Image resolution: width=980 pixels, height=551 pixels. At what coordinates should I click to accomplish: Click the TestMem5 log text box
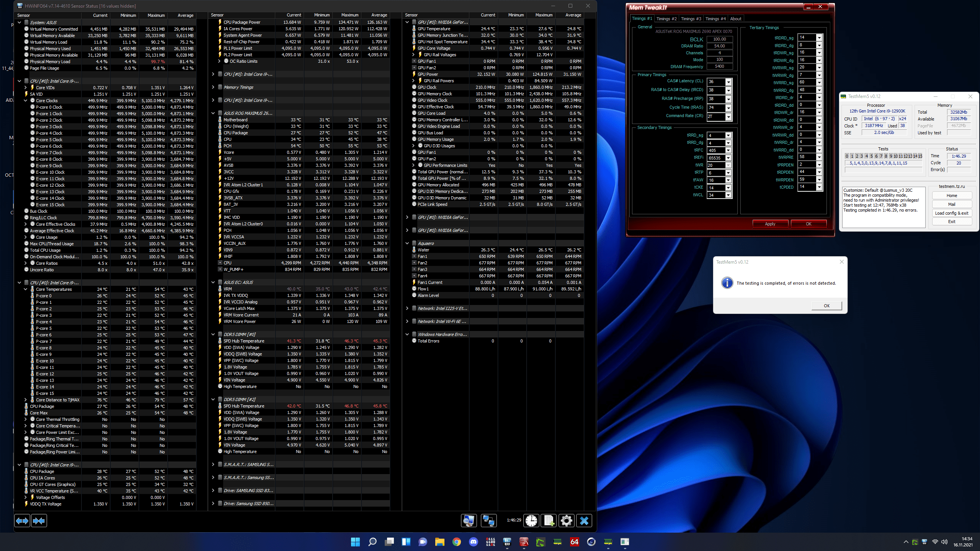point(884,207)
